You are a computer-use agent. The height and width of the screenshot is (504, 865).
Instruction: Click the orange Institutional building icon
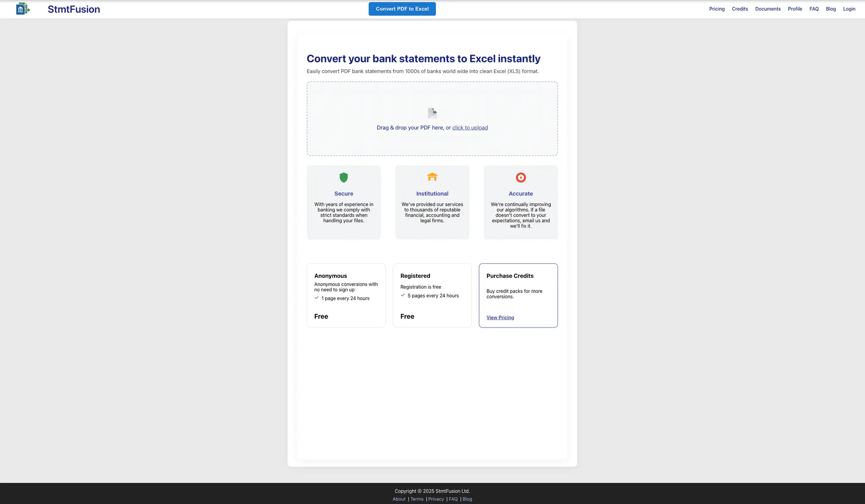tap(432, 177)
